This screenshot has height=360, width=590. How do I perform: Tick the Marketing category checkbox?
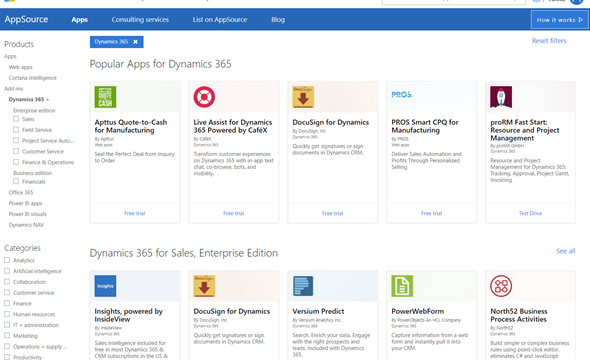point(7,336)
